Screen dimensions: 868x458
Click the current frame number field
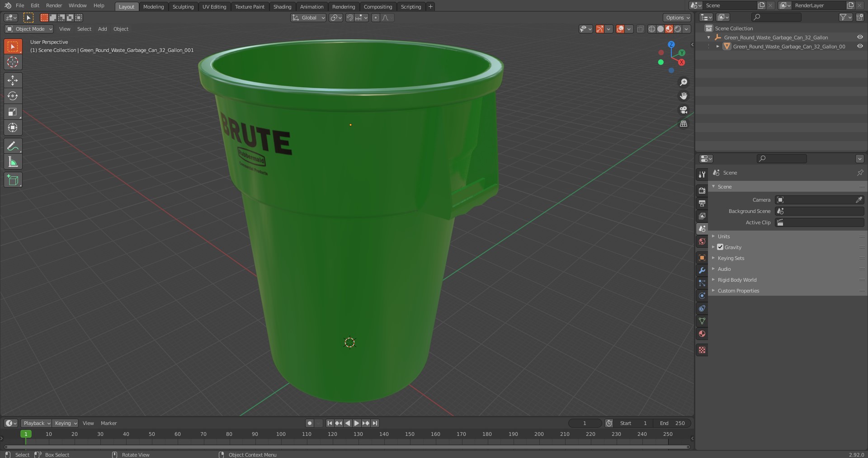coord(585,423)
